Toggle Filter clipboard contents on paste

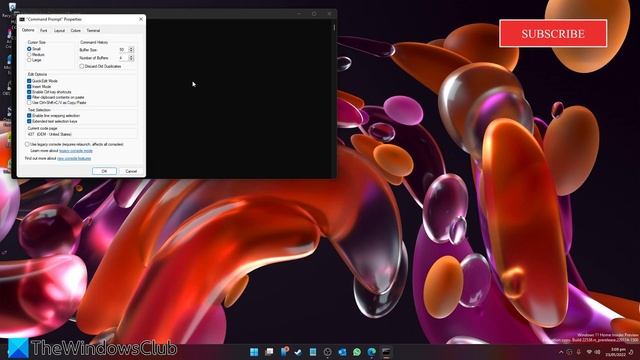point(29,97)
